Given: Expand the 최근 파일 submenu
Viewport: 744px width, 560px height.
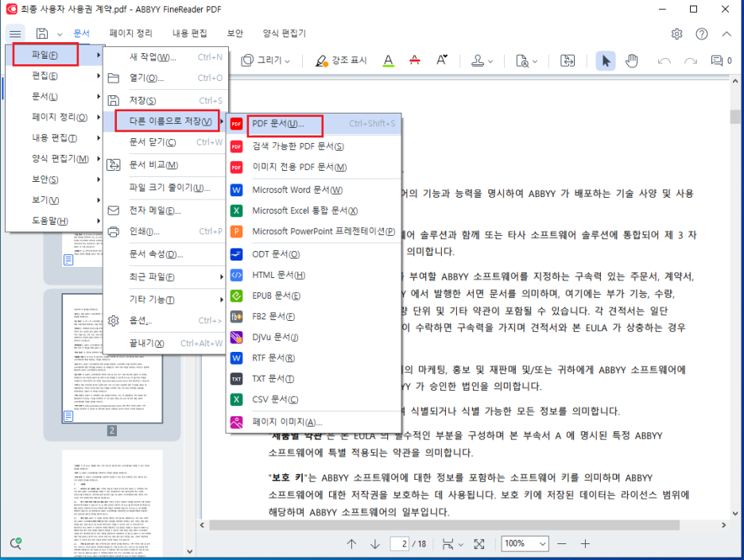Looking at the screenshot, I should [165, 277].
